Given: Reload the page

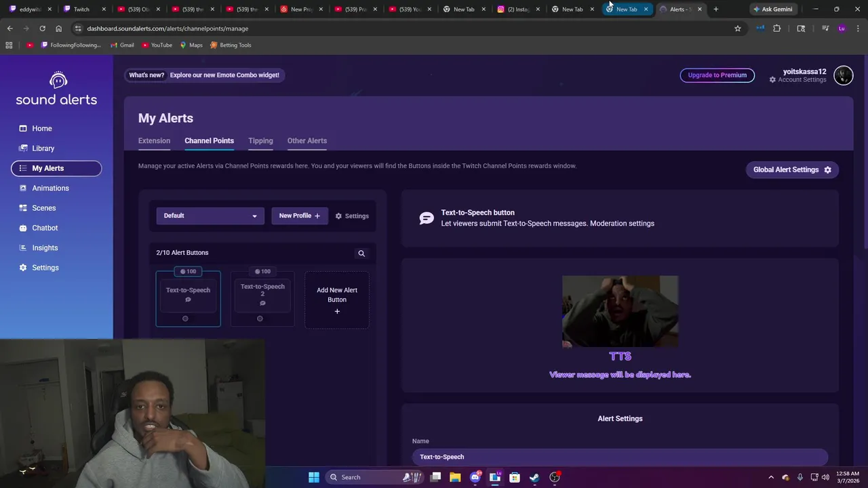Looking at the screenshot, I should pos(42,28).
